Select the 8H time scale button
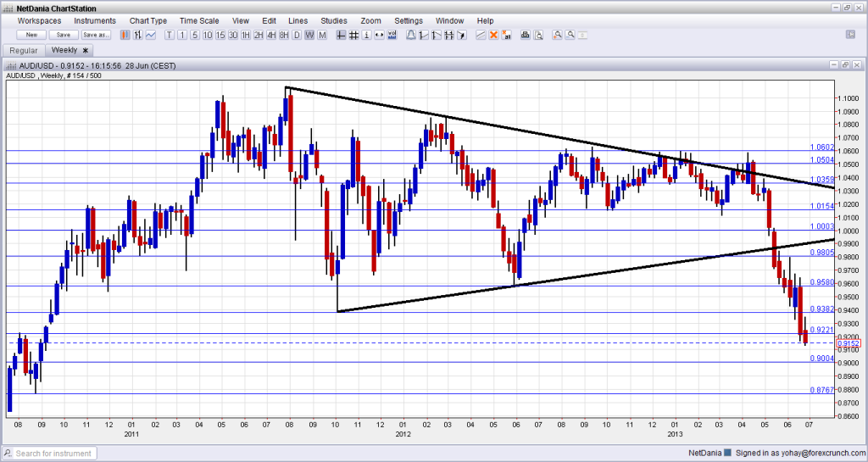The width and height of the screenshot is (868, 462). [x=284, y=35]
